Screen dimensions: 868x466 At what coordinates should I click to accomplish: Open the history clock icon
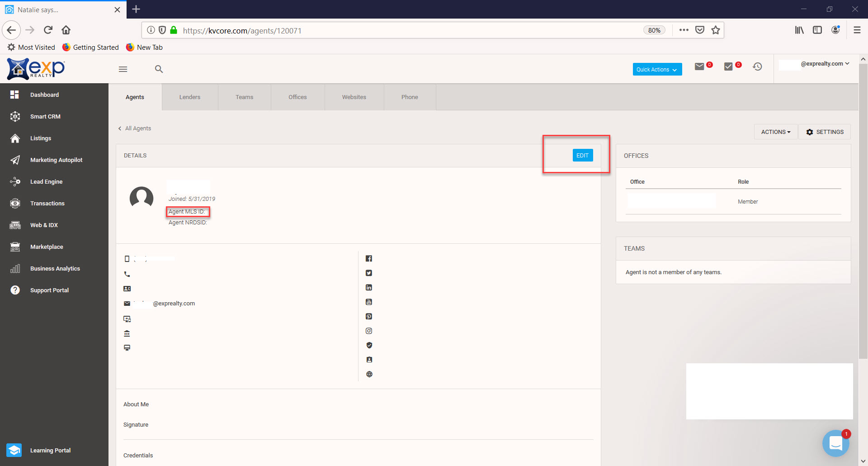click(x=758, y=67)
